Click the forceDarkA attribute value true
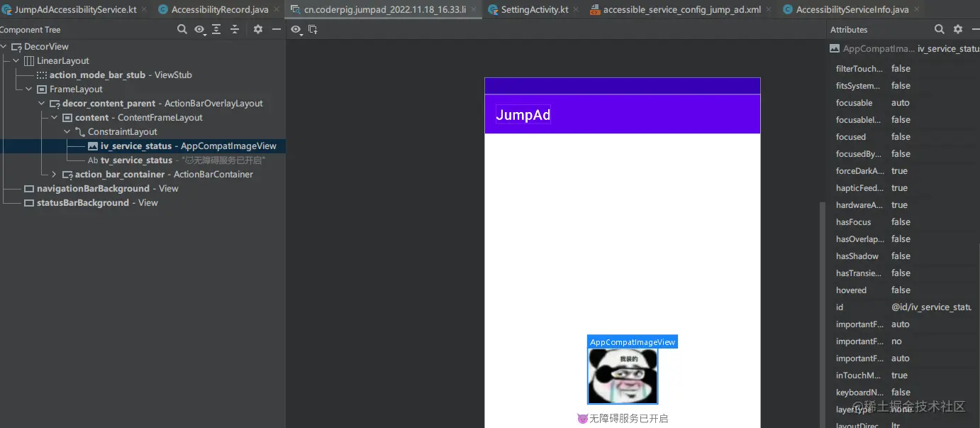Viewport: 980px width, 428px height. tap(899, 171)
